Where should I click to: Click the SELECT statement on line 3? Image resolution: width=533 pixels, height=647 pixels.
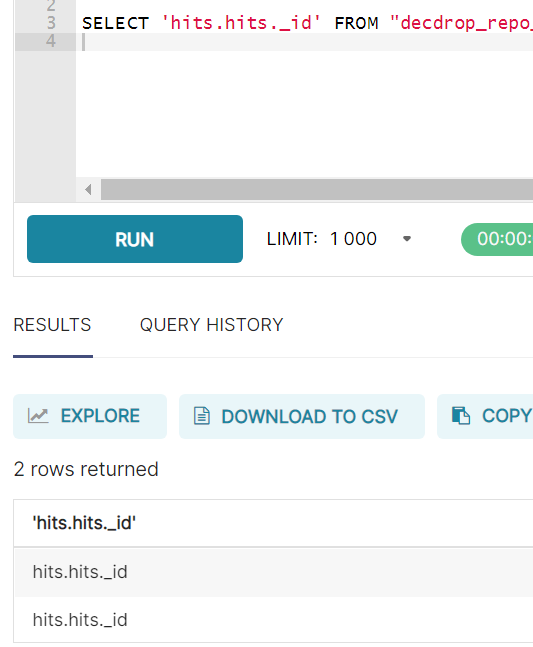[116, 24]
